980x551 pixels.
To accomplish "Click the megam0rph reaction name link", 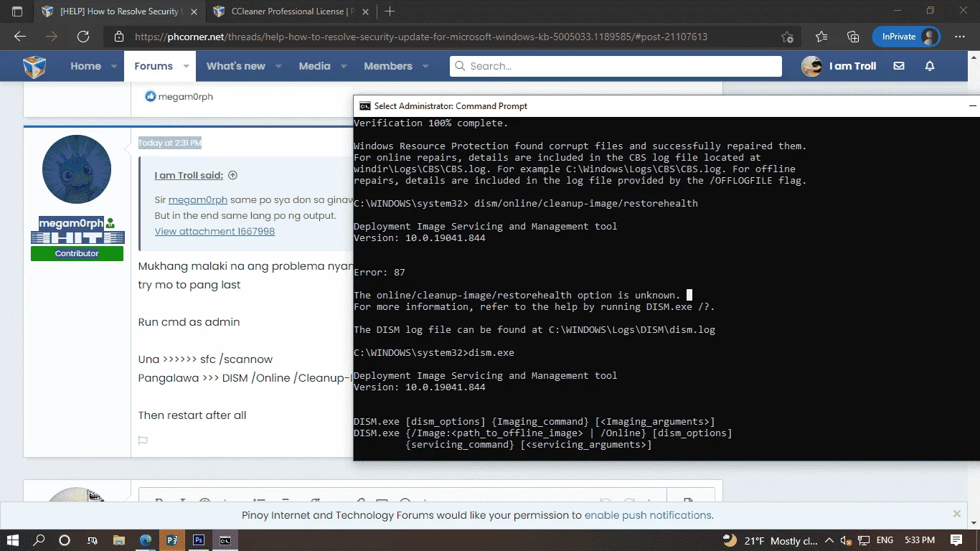I will point(186,97).
